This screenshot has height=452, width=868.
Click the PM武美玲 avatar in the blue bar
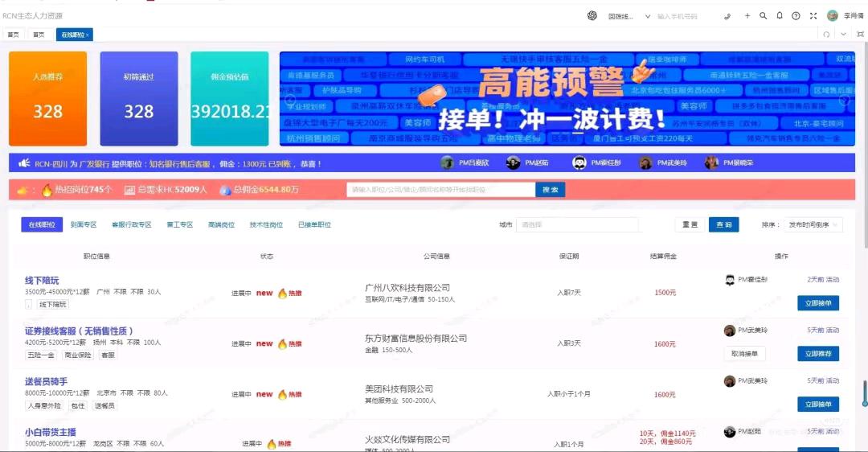(x=645, y=162)
